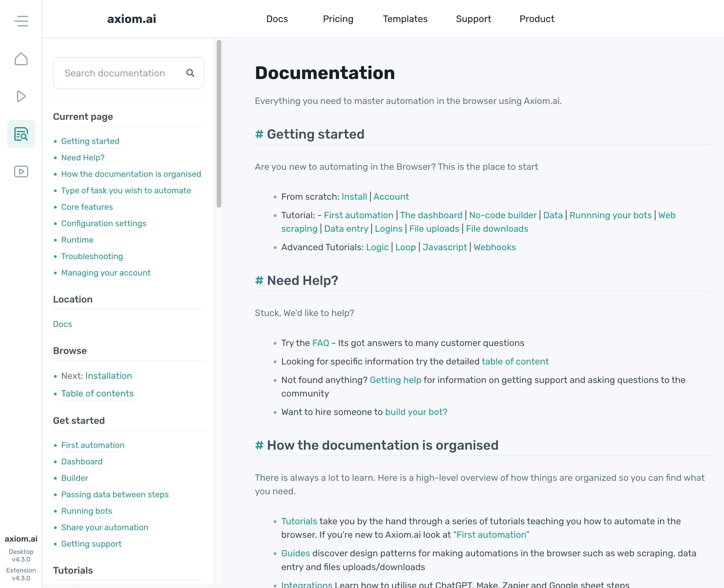
Task: Go to Next: Installation page
Action: click(97, 376)
